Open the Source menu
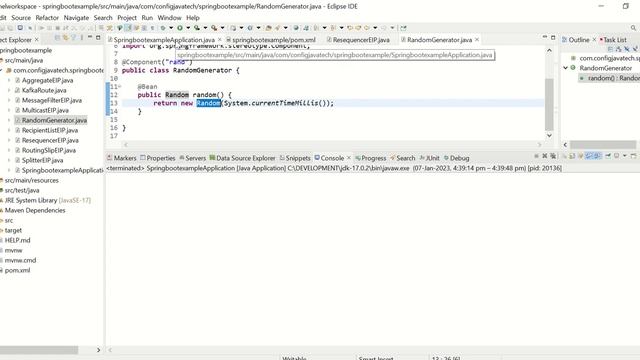Viewport: 640px width, 360px height. [x=21, y=18]
